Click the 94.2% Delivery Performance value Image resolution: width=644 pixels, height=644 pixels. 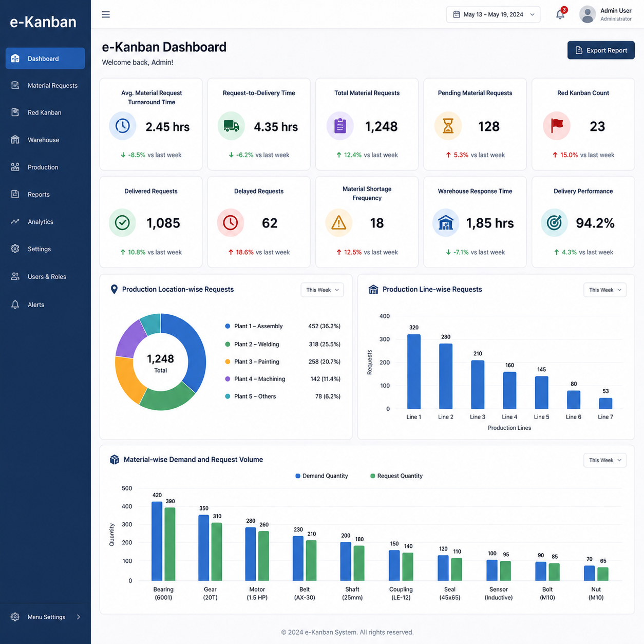coord(595,223)
